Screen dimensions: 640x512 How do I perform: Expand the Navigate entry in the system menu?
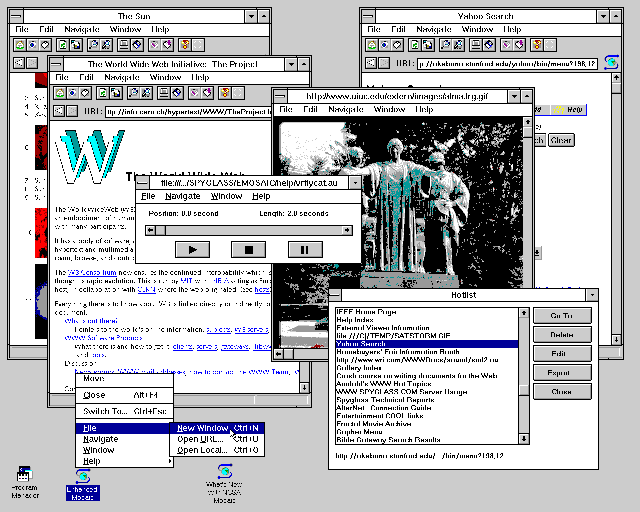click(124, 439)
